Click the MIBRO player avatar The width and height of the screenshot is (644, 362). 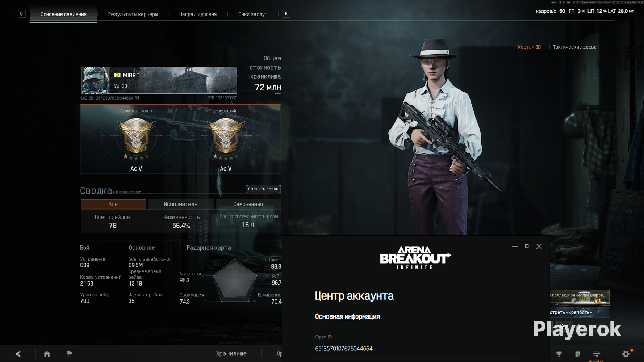95,80
